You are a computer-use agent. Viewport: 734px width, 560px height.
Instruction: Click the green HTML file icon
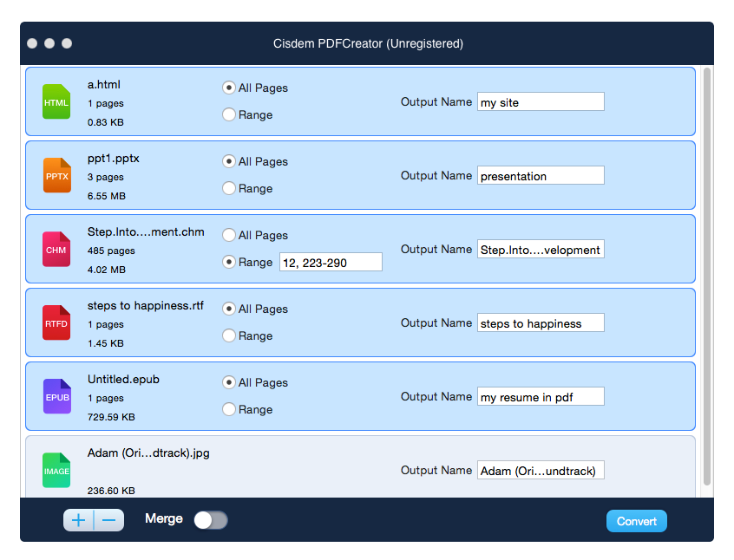pos(56,101)
